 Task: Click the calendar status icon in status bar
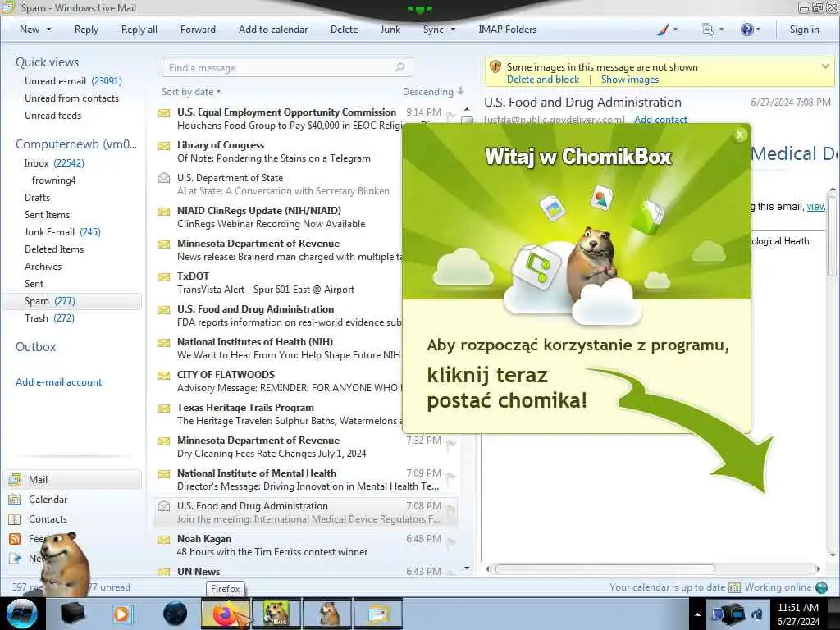[x=734, y=587]
